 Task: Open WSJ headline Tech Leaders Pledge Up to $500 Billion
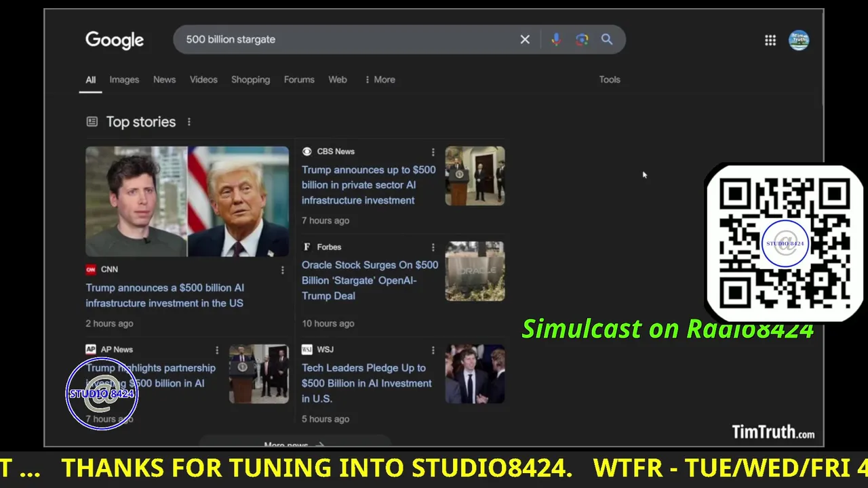click(x=367, y=383)
